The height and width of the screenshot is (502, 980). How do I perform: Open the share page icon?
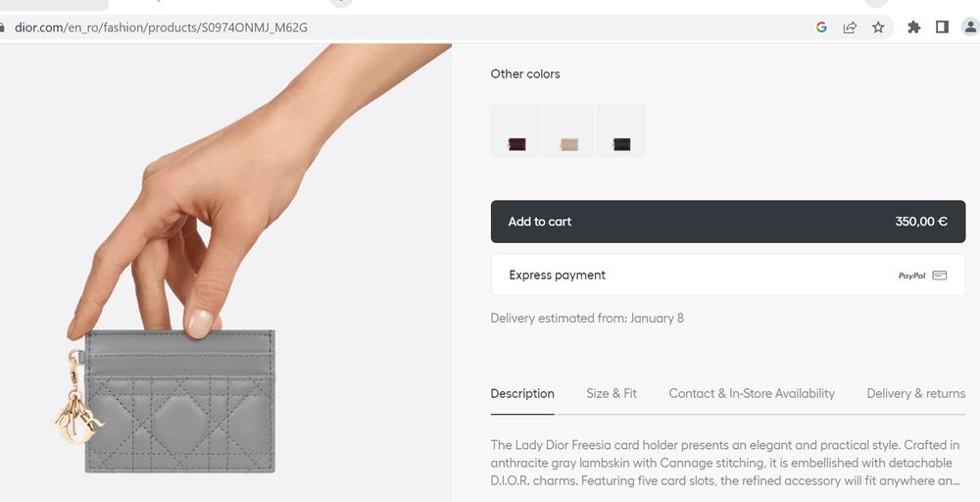[x=850, y=26]
